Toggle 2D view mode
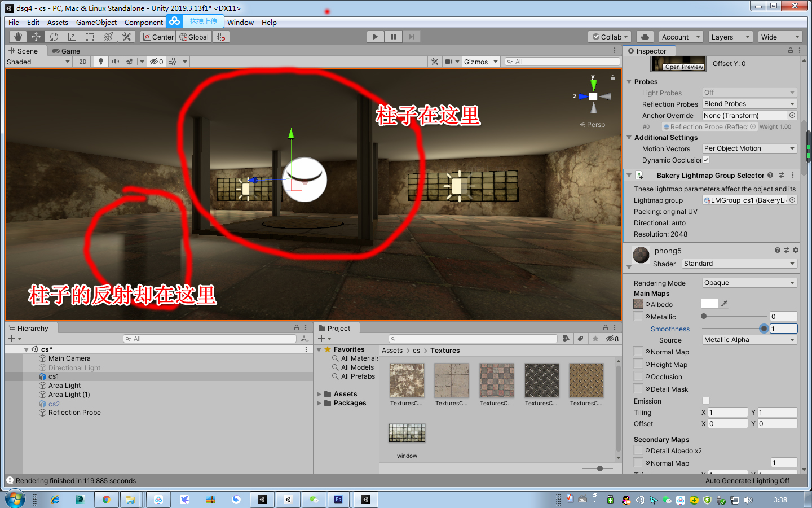Image resolution: width=812 pixels, height=508 pixels. click(83, 62)
